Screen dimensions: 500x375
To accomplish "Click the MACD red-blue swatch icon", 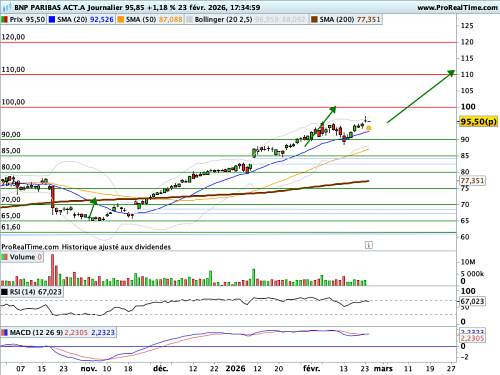I will pos(5,332).
